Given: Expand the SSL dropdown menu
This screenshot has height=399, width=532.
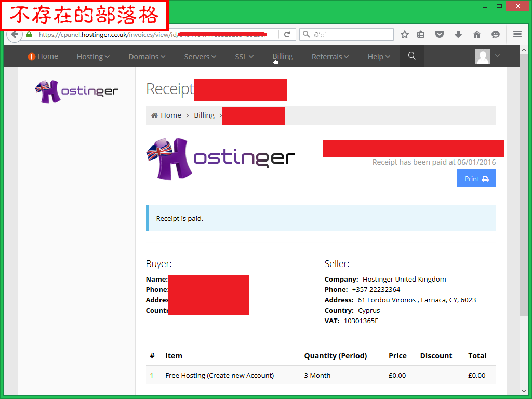Looking at the screenshot, I should coord(244,57).
